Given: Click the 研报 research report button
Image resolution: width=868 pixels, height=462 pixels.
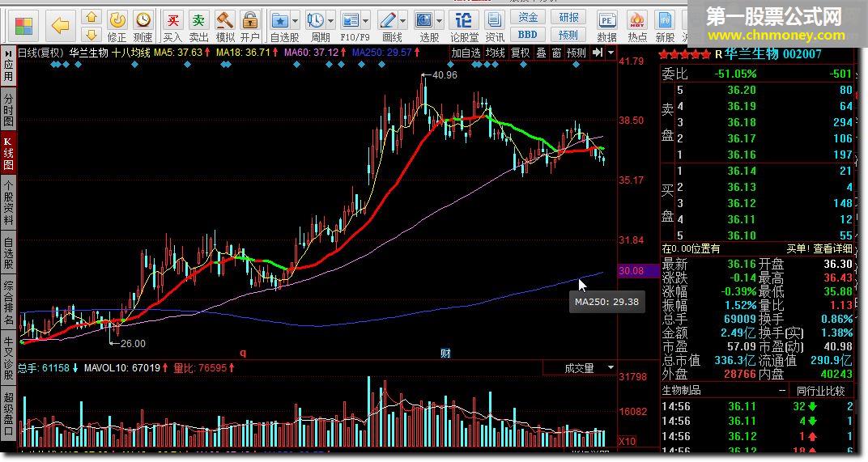Looking at the screenshot, I should [568, 17].
